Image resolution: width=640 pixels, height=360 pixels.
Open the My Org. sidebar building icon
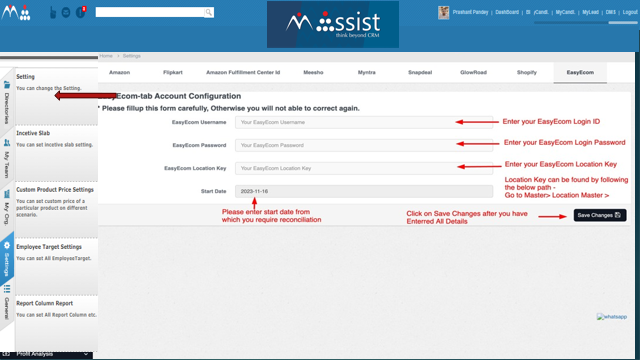[x=7, y=194]
